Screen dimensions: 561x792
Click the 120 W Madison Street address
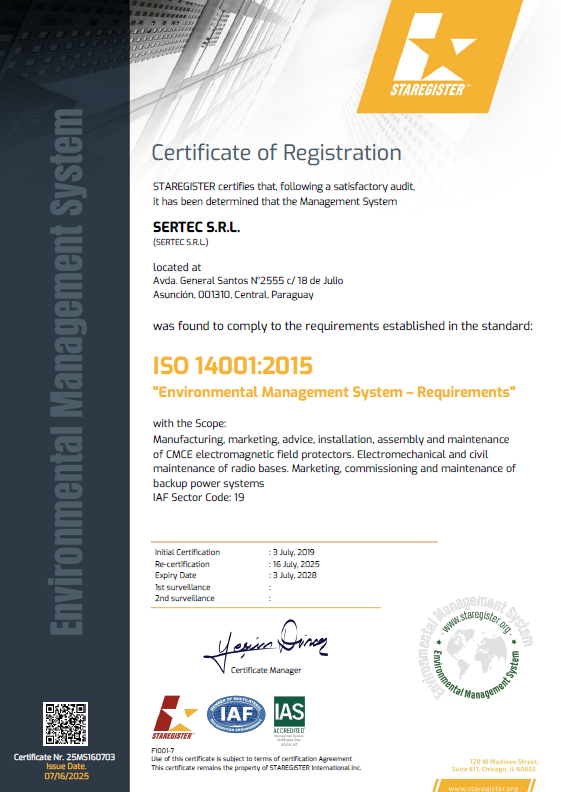click(x=504, y=761)
